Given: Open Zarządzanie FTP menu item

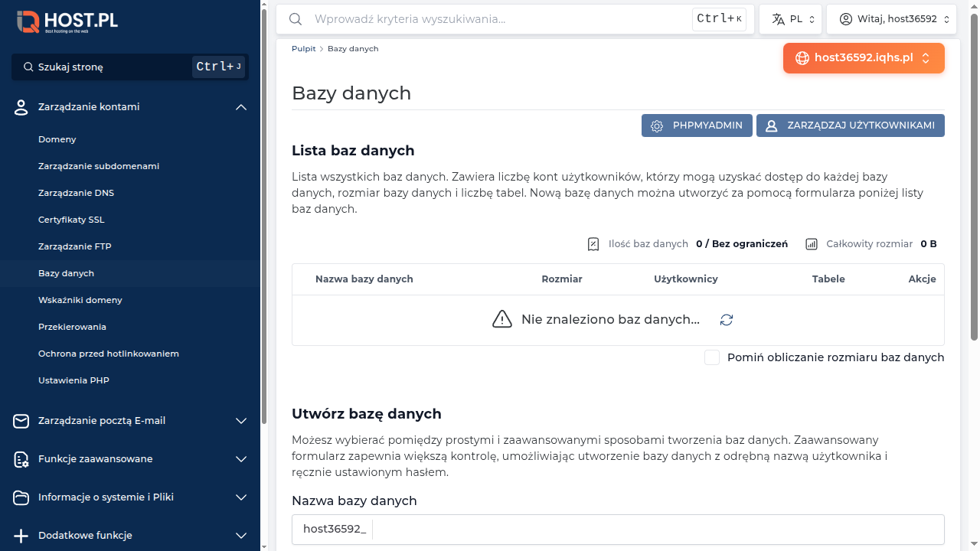Looking at the screenshot, I should point(75,246).
